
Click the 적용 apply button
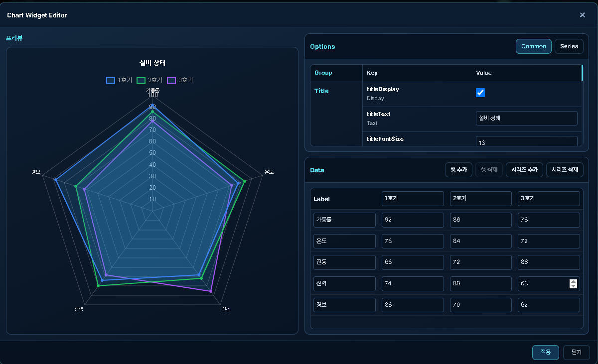pos(546,352)
